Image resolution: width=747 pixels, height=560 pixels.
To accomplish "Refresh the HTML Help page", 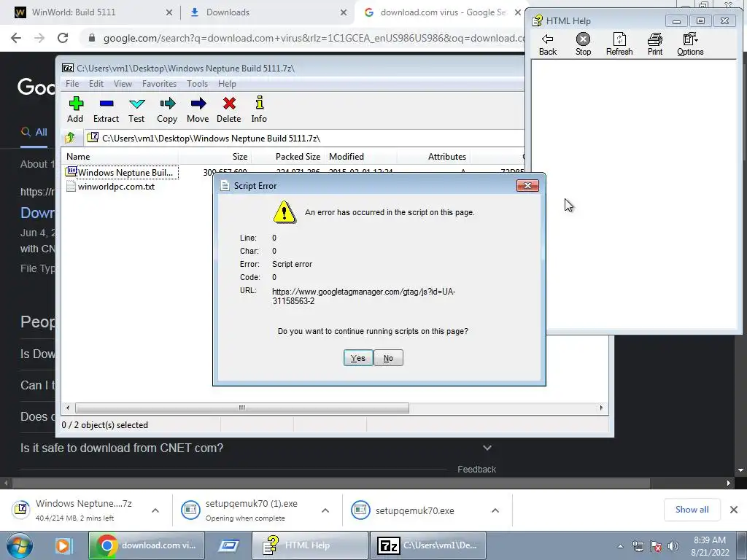I will 619,44.
